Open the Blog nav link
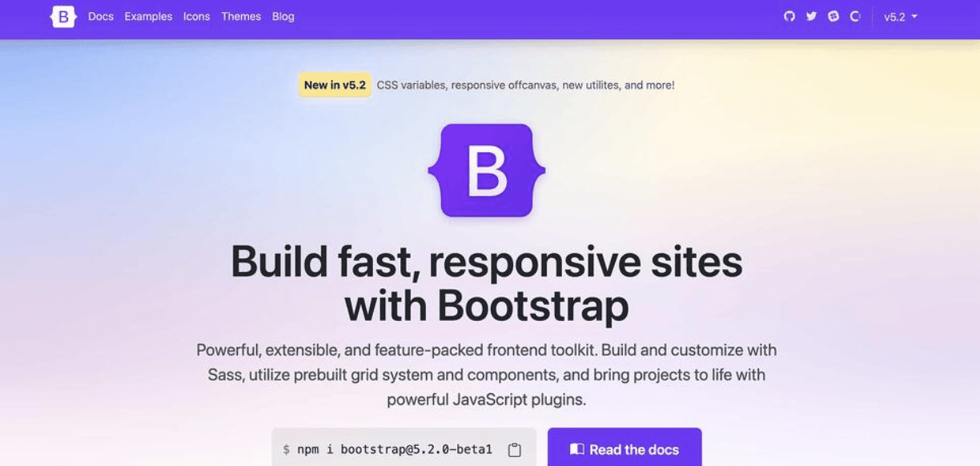 (283, 16)
